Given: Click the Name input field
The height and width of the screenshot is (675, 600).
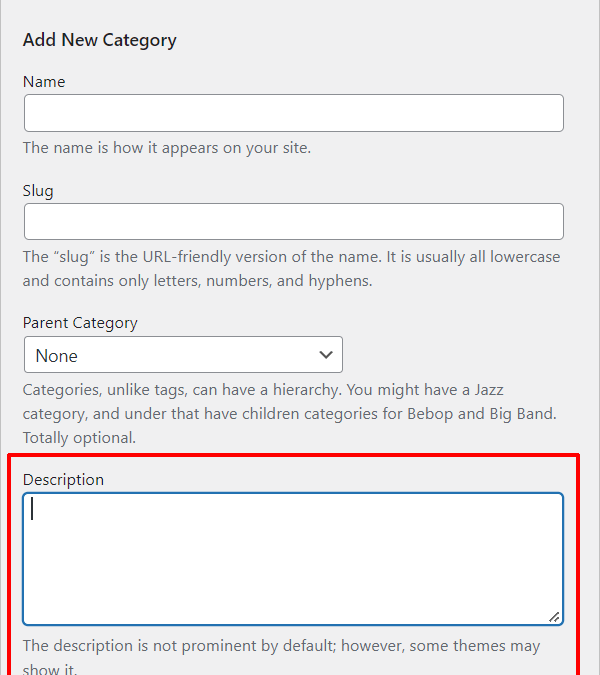Looking at the screenshot, I should (x=293, y=113).
